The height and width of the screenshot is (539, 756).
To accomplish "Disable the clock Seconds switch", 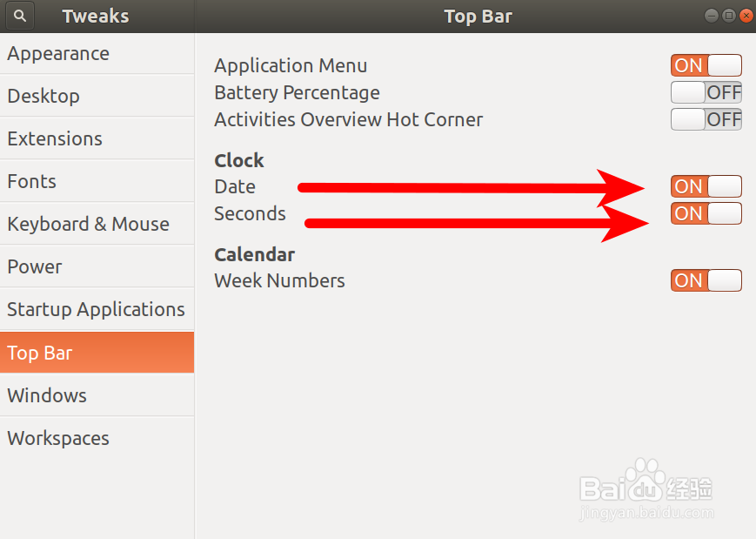I will (706, 213).
